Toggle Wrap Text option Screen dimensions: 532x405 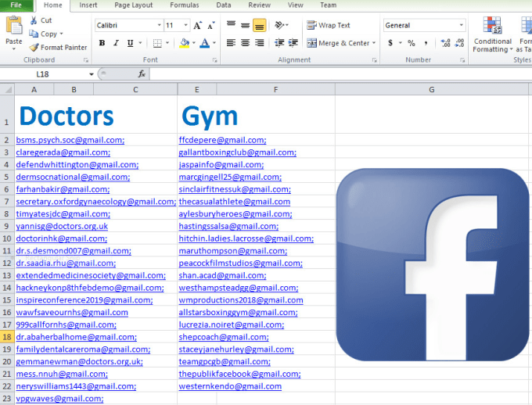click(328, 25)
